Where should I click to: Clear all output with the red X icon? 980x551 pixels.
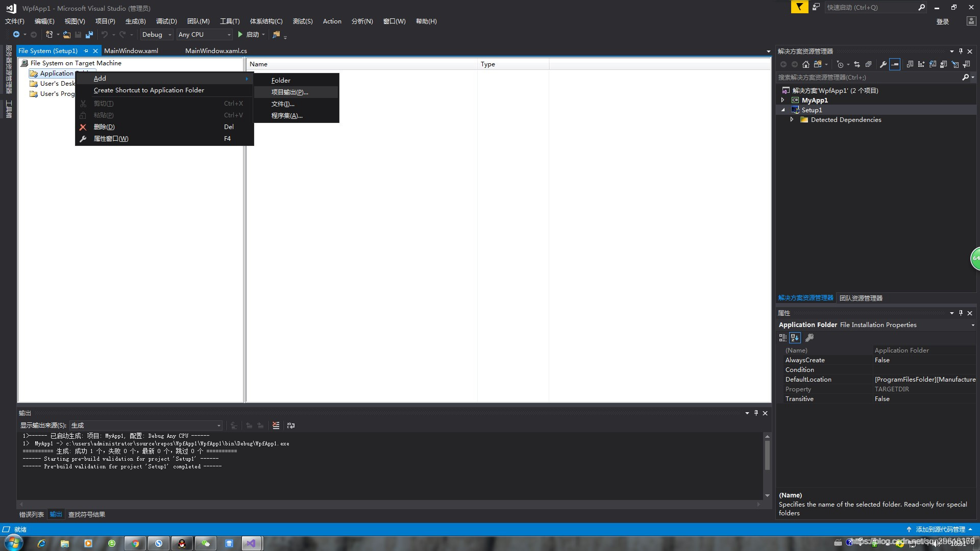(276, 425)
